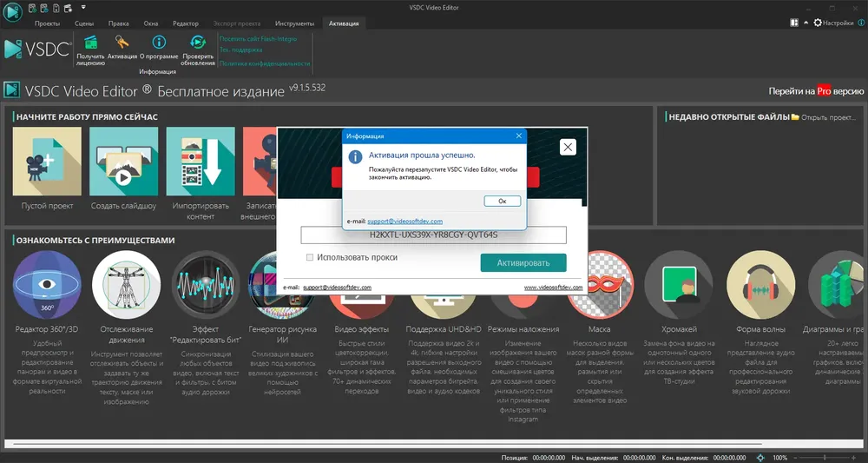Click the zoom-out minus button
868x463 pixels.
794,458
